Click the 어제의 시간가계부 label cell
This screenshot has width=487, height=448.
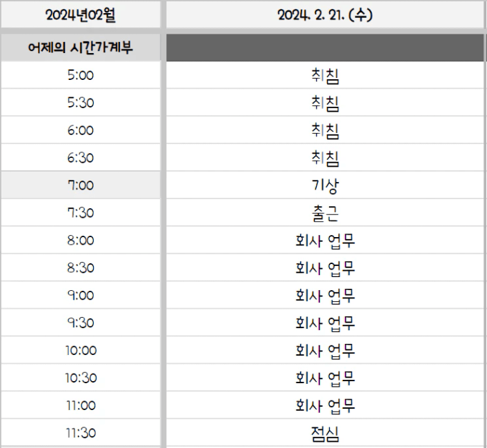(81, 48)
